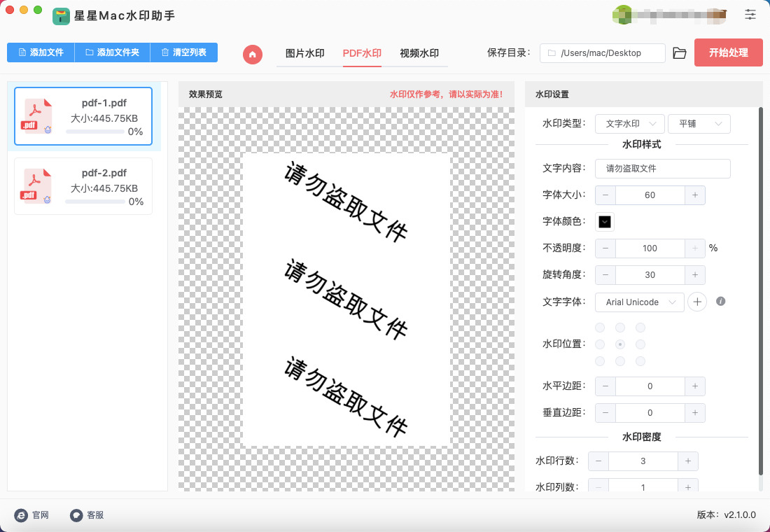Switch to the 视频水印 tab
The height and width of the screenshot is (532, 770).
pos(419,53)
